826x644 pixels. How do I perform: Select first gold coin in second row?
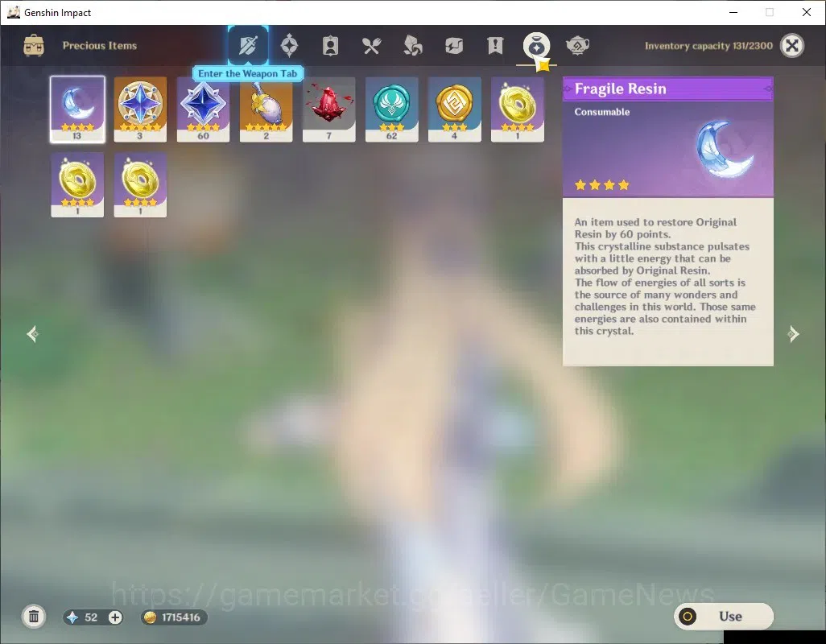click(x=77, y=185)
